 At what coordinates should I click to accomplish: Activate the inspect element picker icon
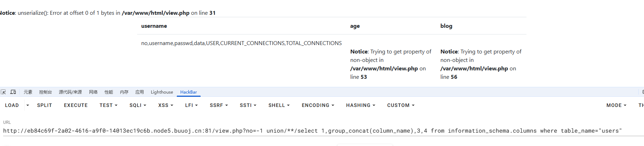pyautogui.click(x=4, y=92)
